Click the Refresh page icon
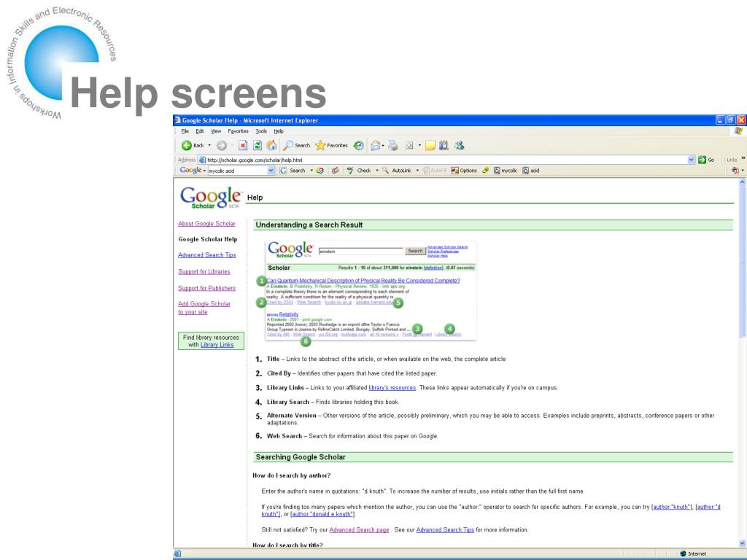This screenshot has height=560, width=747. point(258,145)
